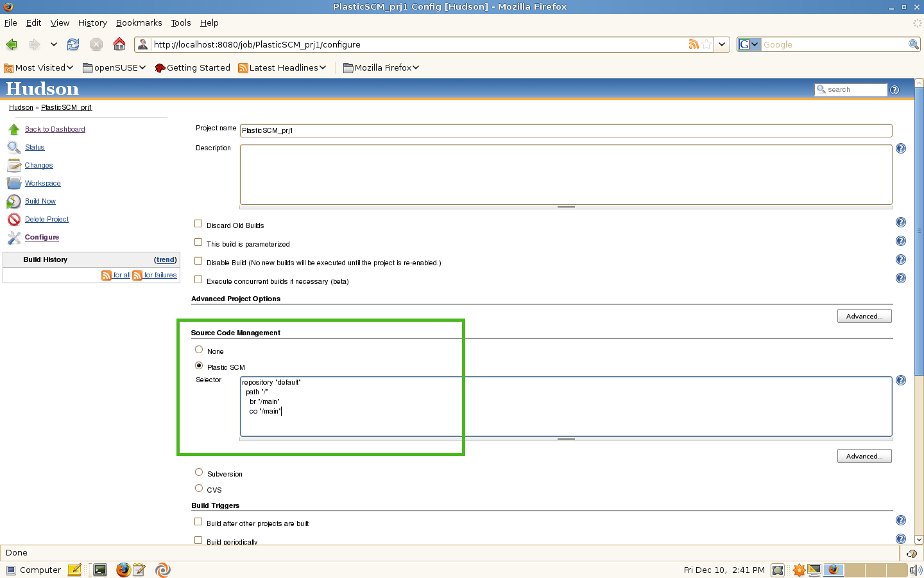This screenshot has height=578, width=924.
Task: Tick the Disable Build checkbox
Action: pyautogui.click(x=198, y=261)
